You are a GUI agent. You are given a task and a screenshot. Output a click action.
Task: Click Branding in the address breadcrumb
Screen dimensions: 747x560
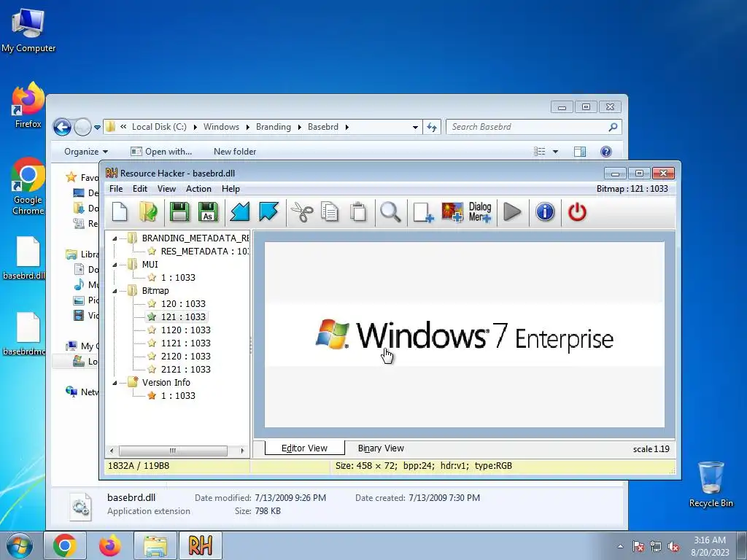(273, 127)
